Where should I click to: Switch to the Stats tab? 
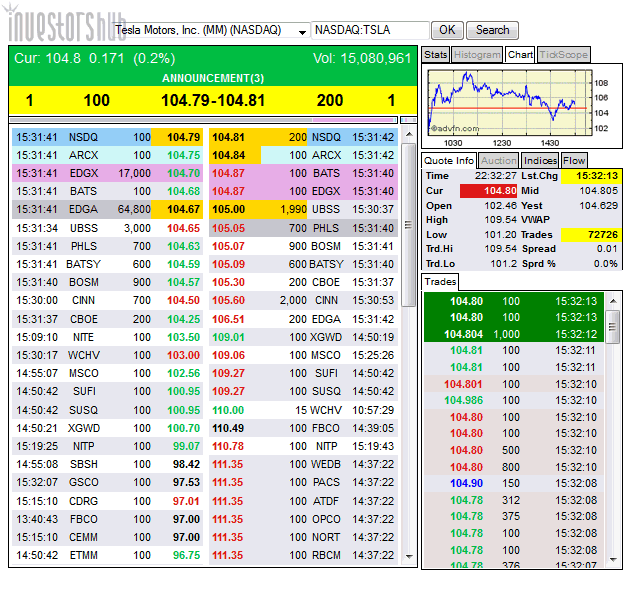tap(436, 54)
